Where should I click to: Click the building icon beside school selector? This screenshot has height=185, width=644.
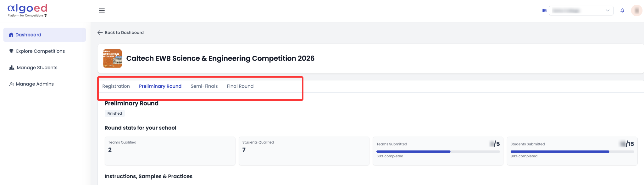click(x=544, y=10)
